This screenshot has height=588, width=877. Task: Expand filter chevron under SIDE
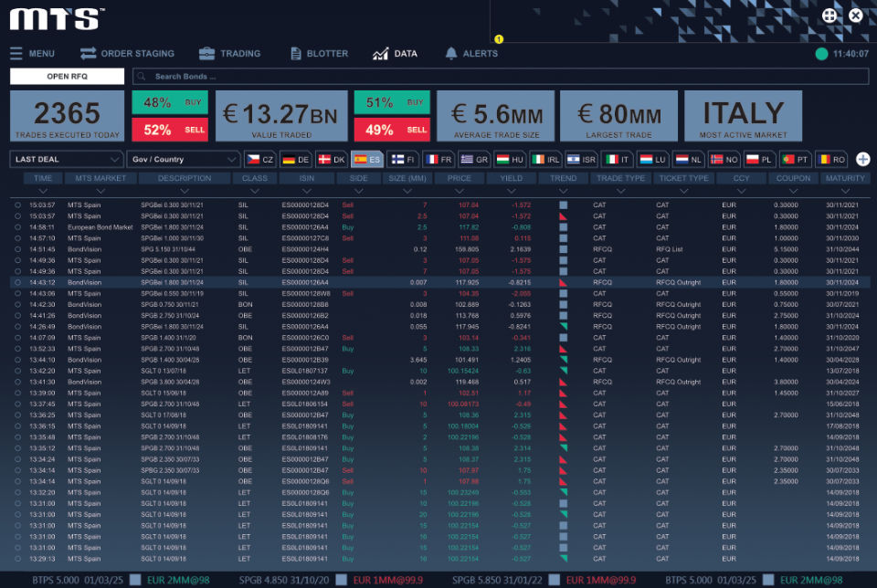click(x=358, y=191)
